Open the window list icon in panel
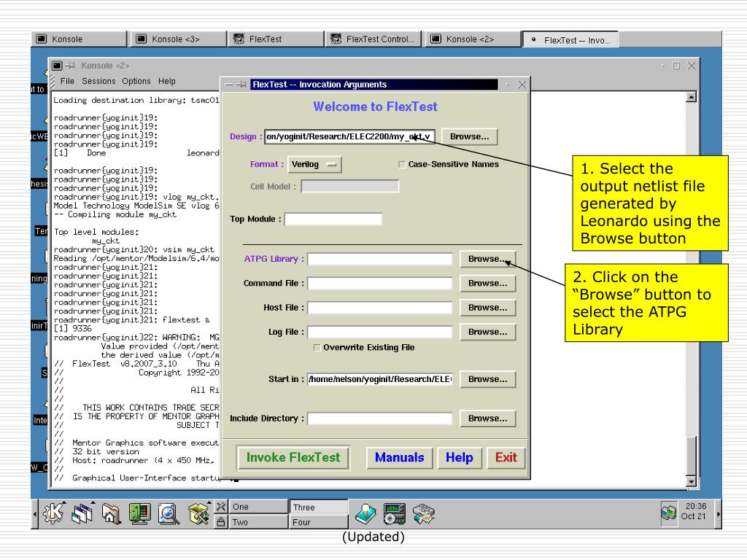 click(x=83, y=513)
